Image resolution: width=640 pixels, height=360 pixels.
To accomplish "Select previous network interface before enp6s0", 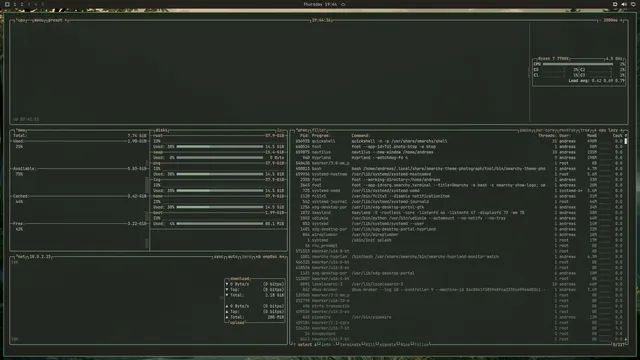I will click(258, 257).
